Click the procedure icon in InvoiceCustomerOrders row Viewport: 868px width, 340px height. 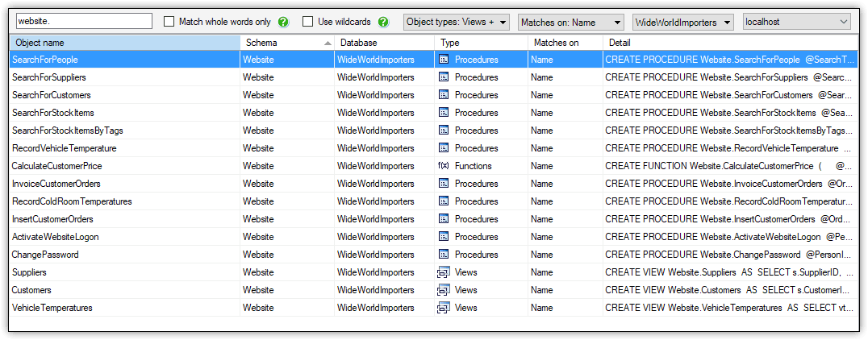[444, 184]
